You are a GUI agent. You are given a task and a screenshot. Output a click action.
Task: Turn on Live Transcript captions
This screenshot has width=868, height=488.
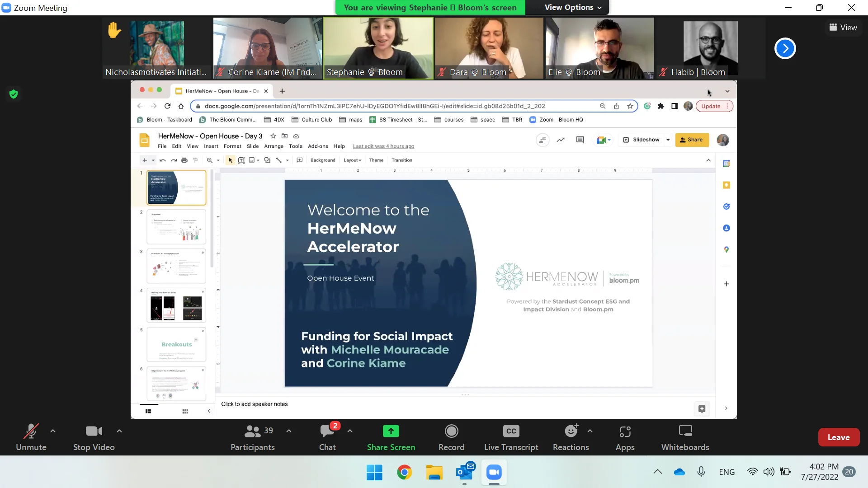511,431
